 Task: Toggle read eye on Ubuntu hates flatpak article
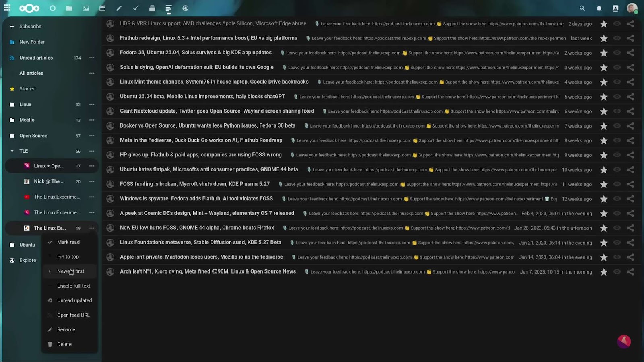617,170
